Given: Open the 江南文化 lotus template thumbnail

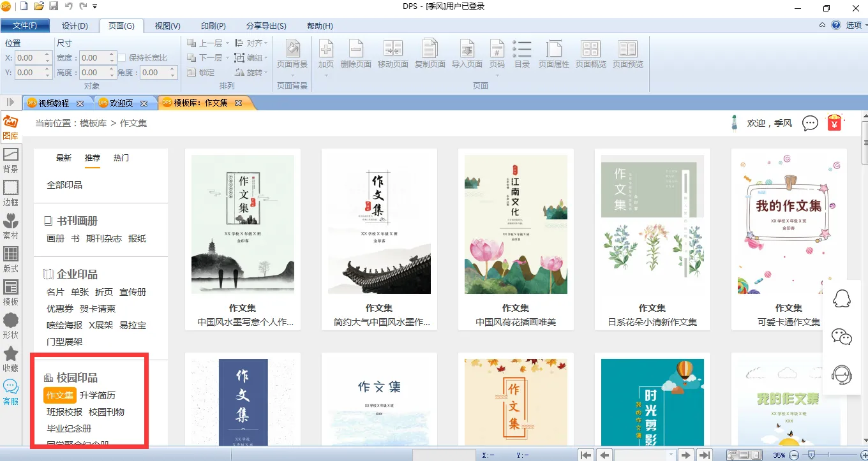Looking at the screenshot, I should [515, 224].
